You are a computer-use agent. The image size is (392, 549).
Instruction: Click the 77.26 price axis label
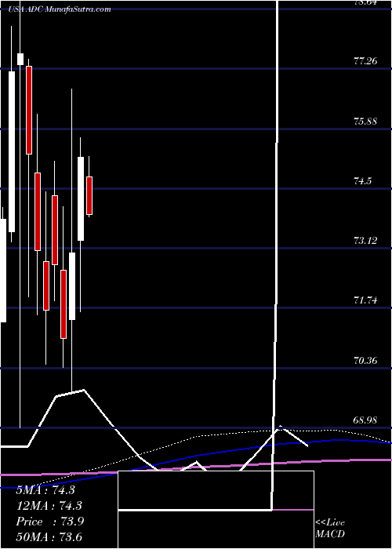pos(366,61)
